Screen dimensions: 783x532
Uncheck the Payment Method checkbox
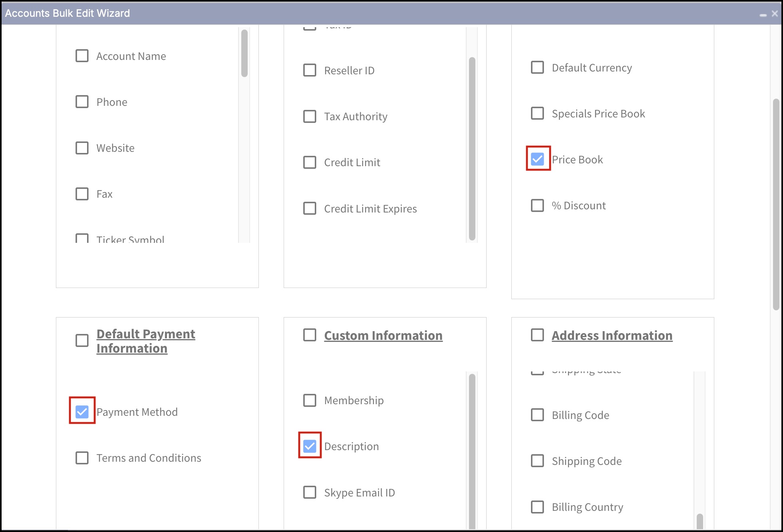pos(82,411)
